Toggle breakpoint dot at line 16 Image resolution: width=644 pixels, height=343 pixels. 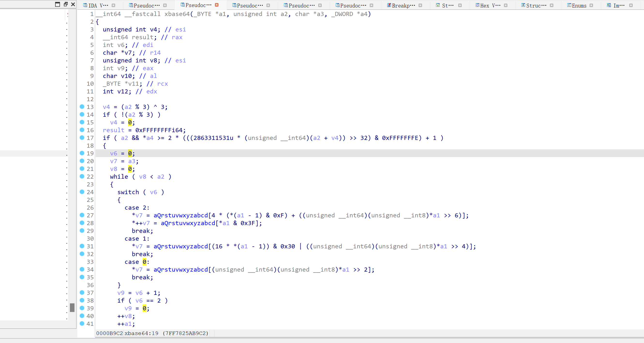(x=82, y=130)
